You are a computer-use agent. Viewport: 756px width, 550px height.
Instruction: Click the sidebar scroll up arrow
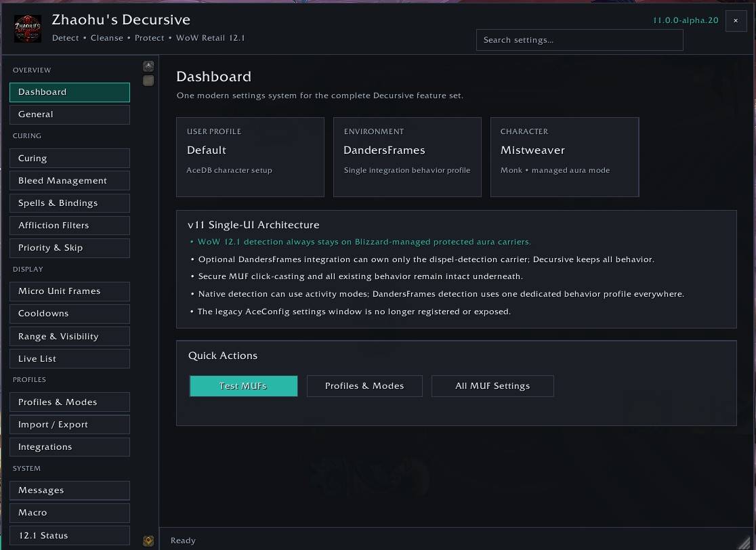pos(148,66)
